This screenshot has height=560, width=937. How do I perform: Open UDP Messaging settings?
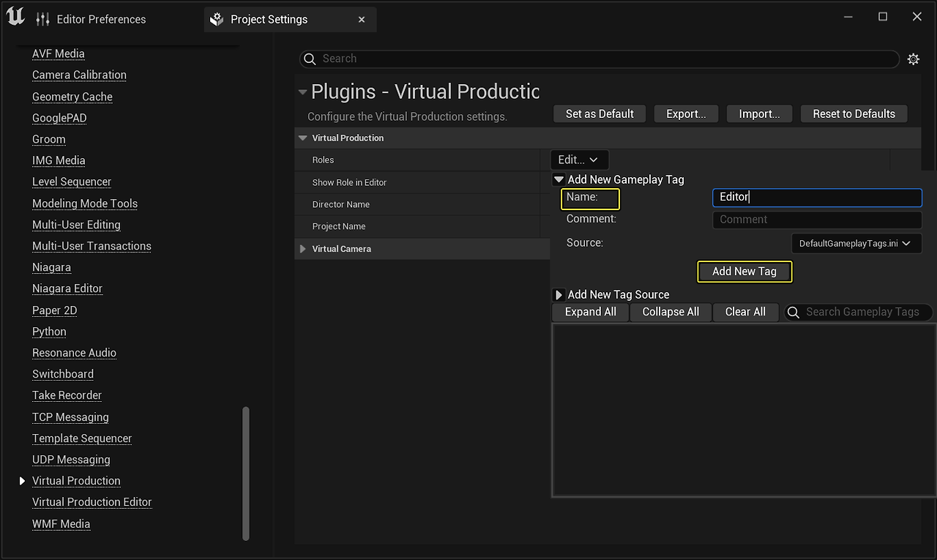71,460
